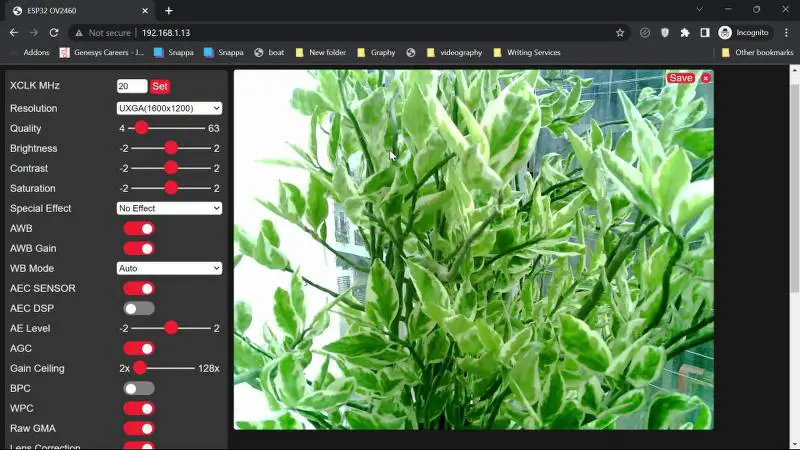Adjust the Quality slider
Image resolution: width=800 pixels, height=450 pixels.
click(x=166, y=128)
